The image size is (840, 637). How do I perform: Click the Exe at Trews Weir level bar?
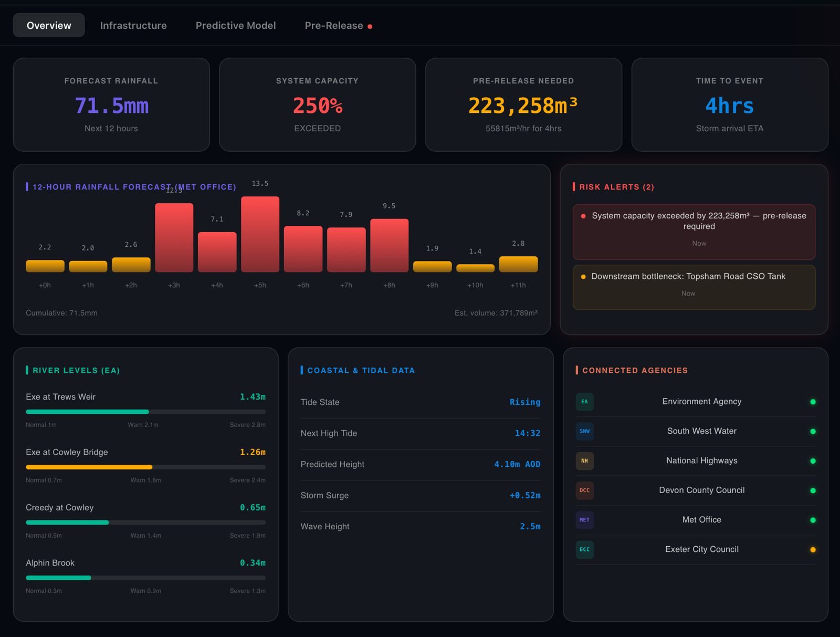pos(145,412)
